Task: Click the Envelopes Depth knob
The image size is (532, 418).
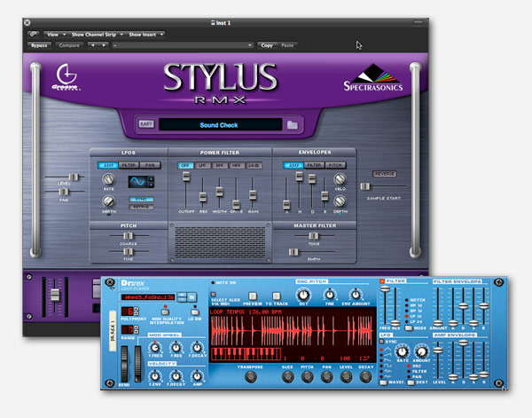Action: click(x=340, y=201)
